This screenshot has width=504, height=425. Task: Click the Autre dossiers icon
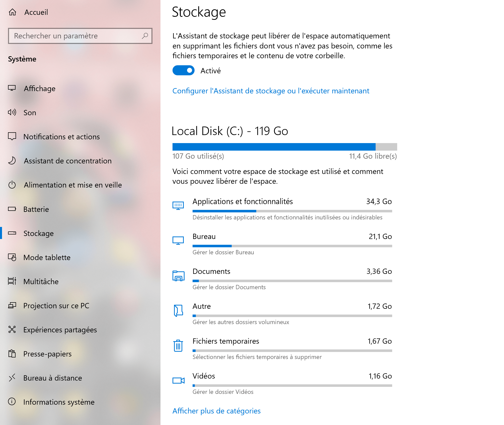click(x=178, y=310)
